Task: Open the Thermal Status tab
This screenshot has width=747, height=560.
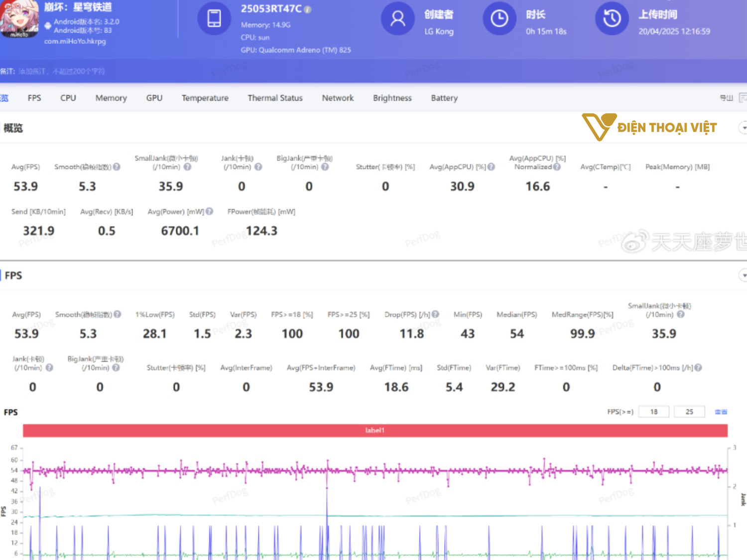Action: 275,98
